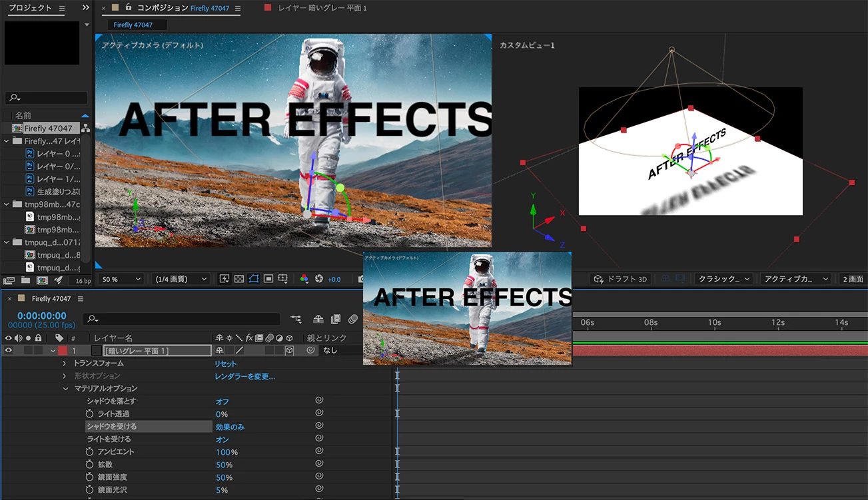Click the オフ value for シャドウを落とす
The width and height of the screenshot is (868, 500).
(x=222, y=401)
